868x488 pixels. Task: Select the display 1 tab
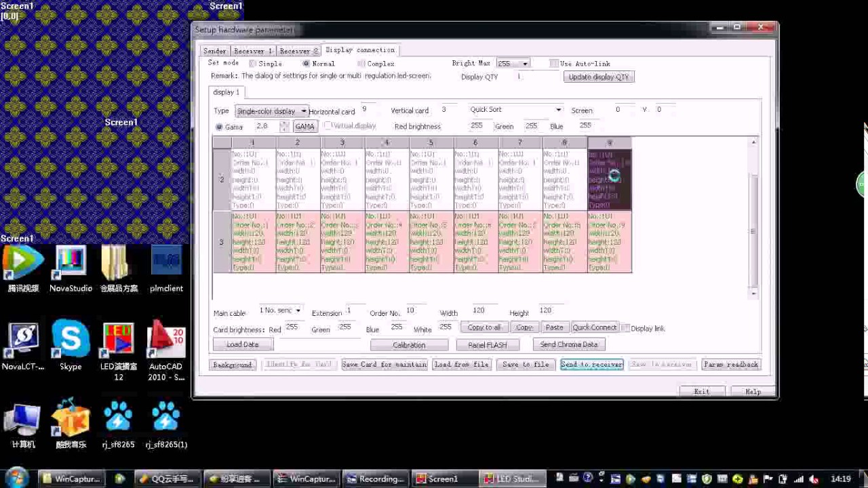[226, 92]
